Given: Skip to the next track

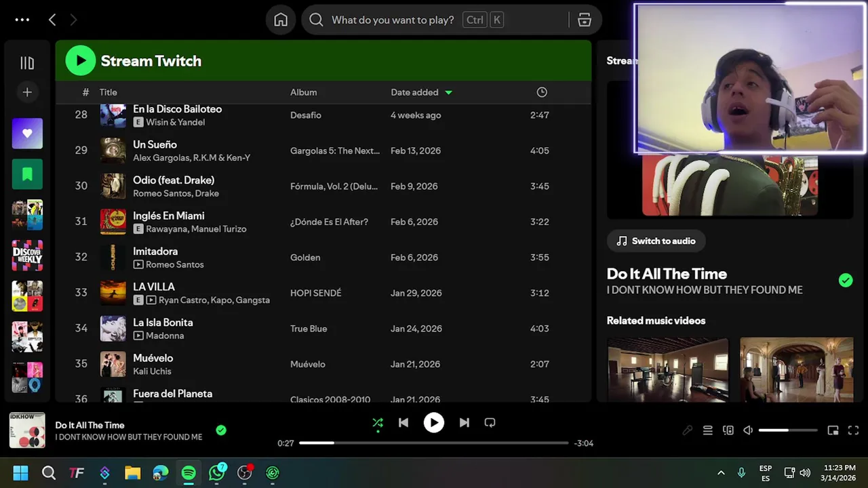Looking at the screenshot, I should tap(464, 423).
